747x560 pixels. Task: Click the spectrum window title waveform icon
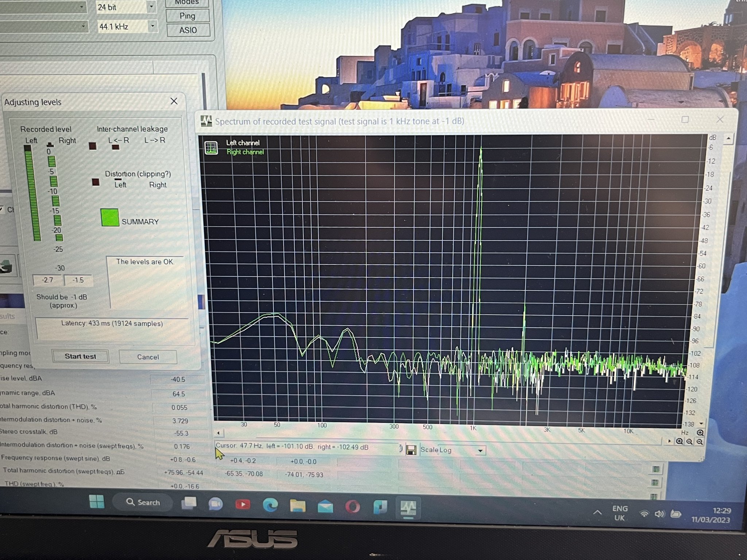point(206,121)
